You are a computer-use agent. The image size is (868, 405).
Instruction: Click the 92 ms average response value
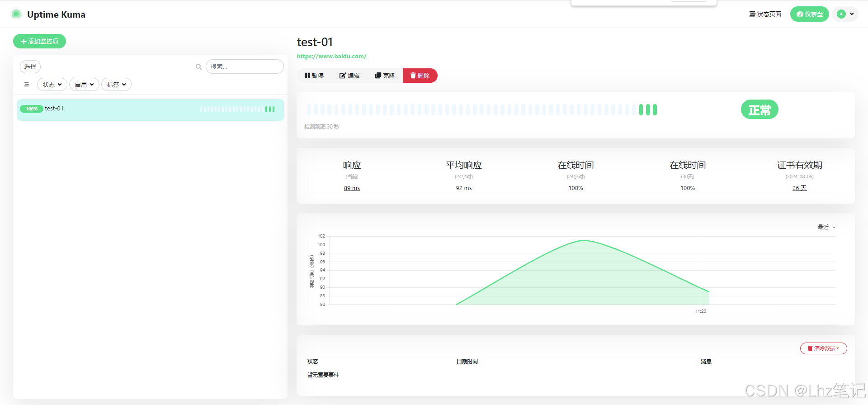point(464,188)
